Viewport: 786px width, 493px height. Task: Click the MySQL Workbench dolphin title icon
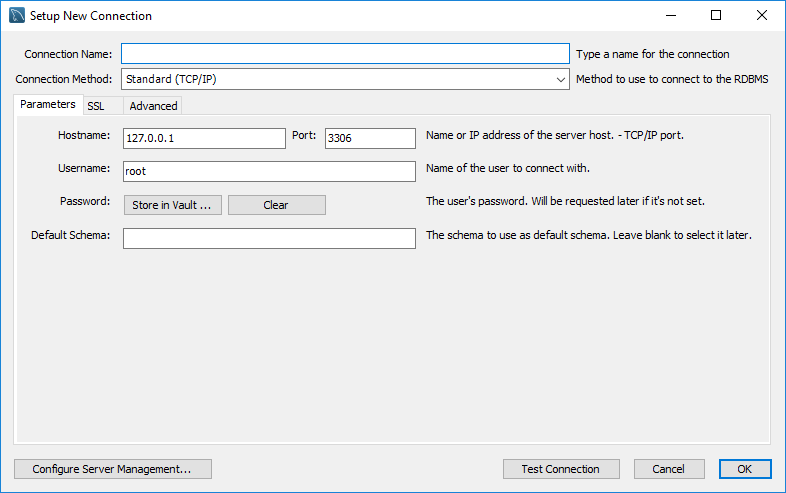tap(16, 16)
